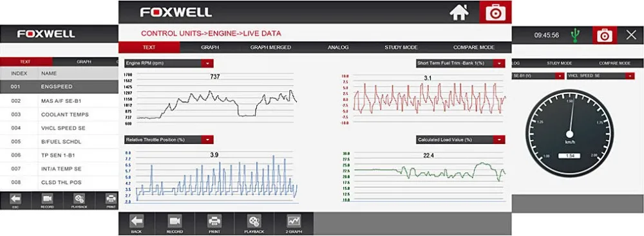
Task: Click Playback icon in left window
Action: (79, 201)
